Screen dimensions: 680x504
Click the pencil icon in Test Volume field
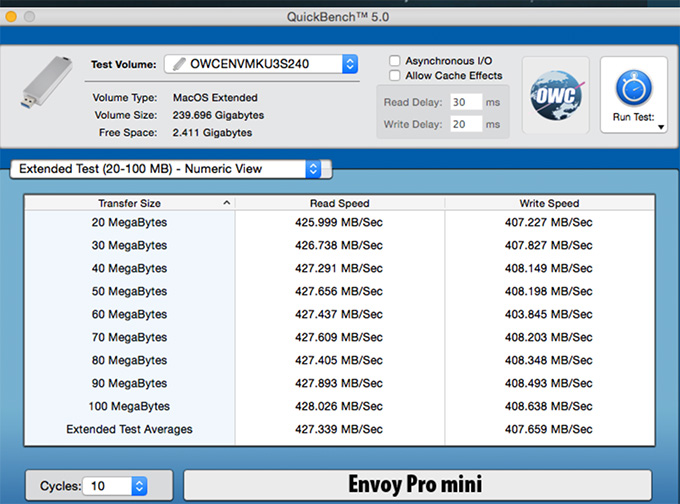point(179,64)
